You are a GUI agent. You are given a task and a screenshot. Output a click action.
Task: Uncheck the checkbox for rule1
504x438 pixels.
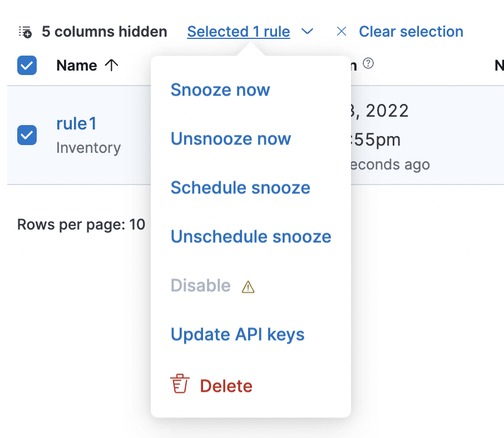click(27, 135)
